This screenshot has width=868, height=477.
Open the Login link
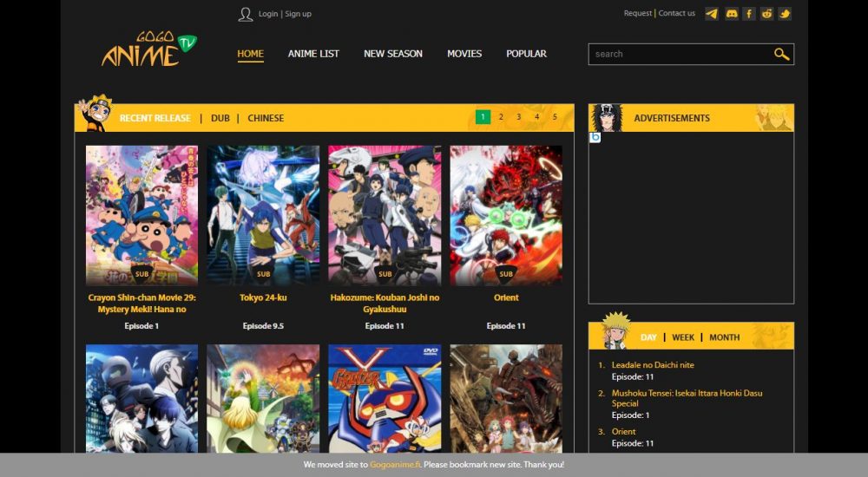click(x=268, y=14)
